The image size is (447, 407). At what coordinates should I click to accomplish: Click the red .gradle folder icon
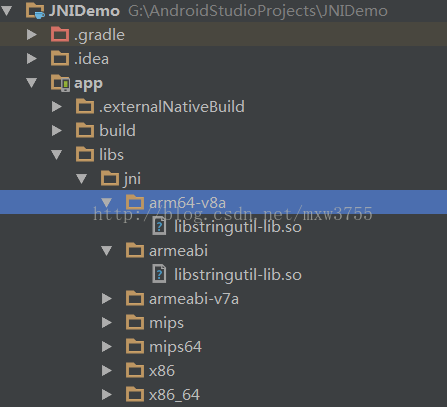pos(60,34)
